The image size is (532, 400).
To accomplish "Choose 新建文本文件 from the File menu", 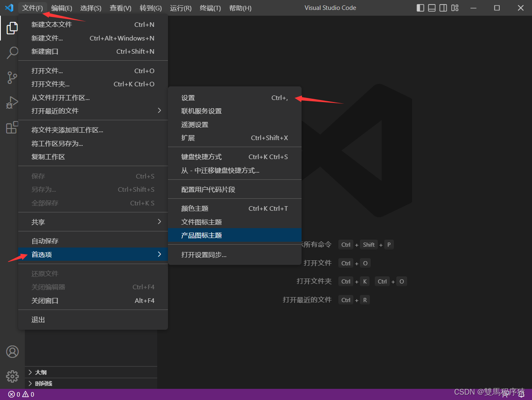I will coord(93,24).
